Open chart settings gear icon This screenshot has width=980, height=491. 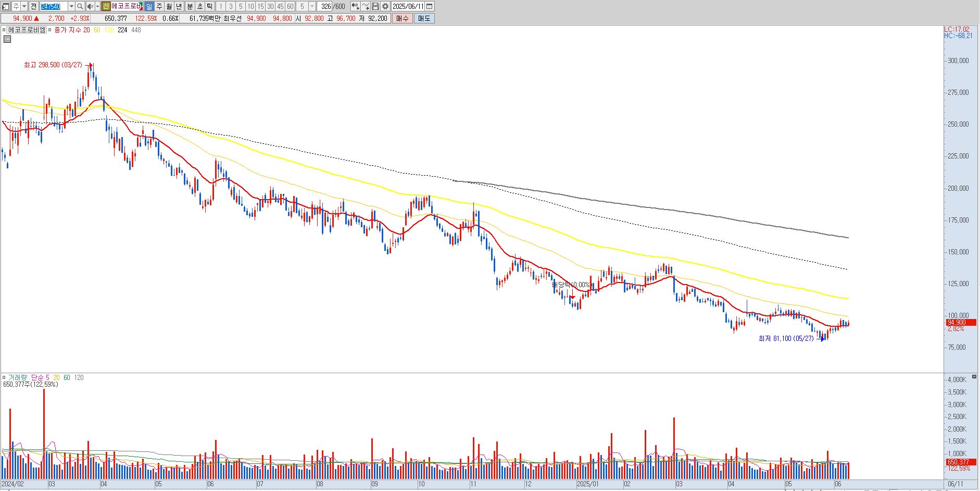click(x=385, y=6)
